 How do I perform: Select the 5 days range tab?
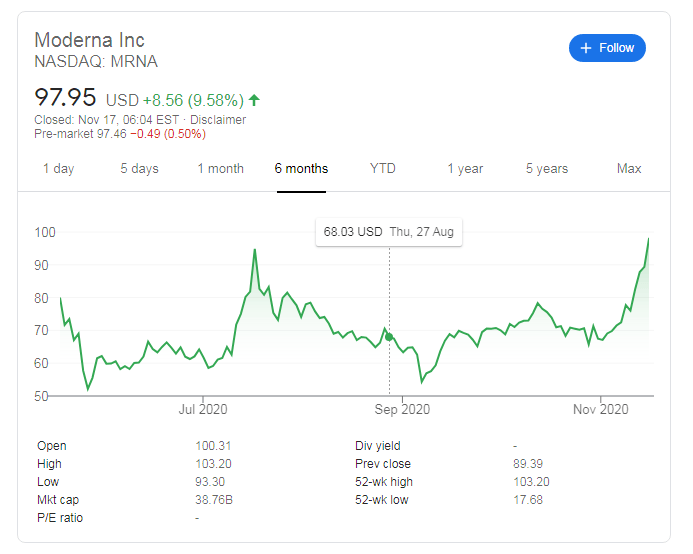[x=139, y=168]
